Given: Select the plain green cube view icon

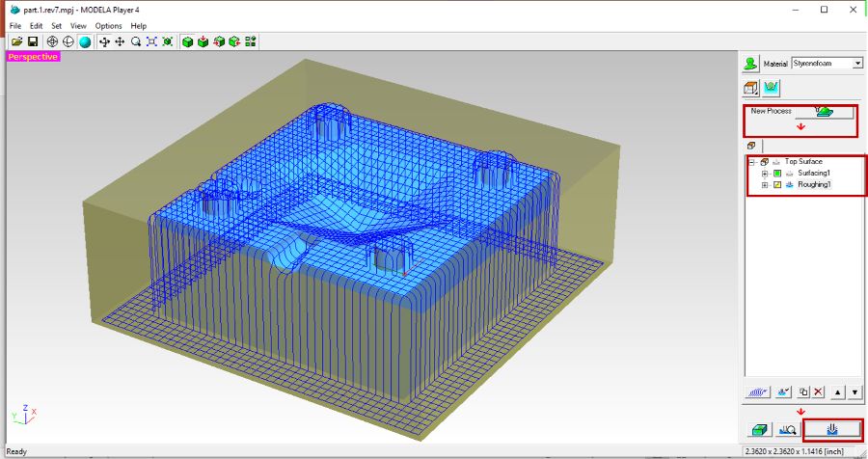Looking at the screenshot, I should pos(188,41).
